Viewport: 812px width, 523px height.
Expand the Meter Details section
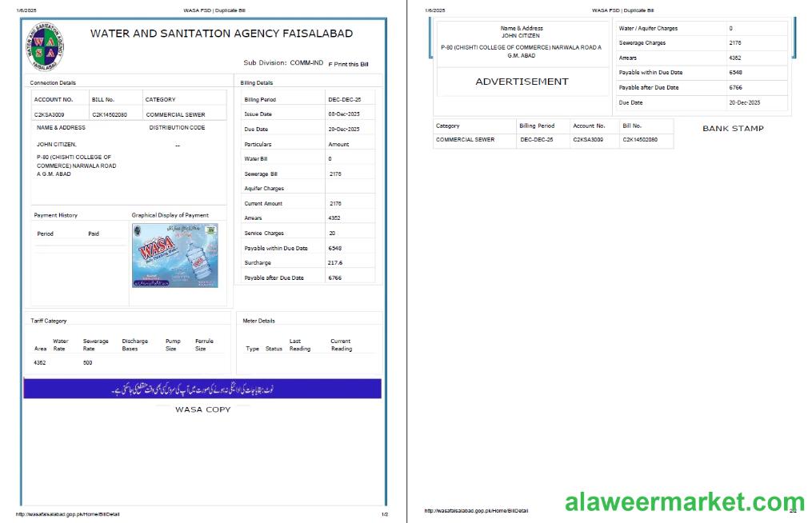click(x=257, y=320)
